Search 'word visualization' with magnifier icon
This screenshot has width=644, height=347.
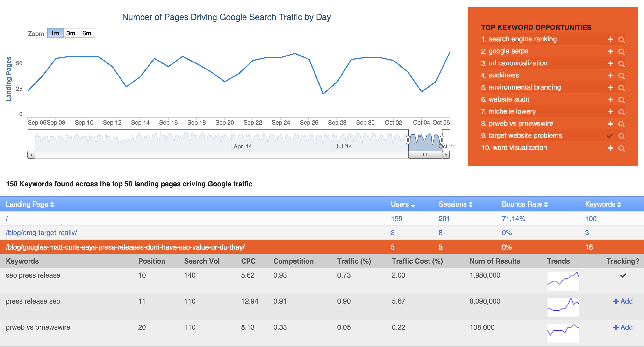coord(621,148)
